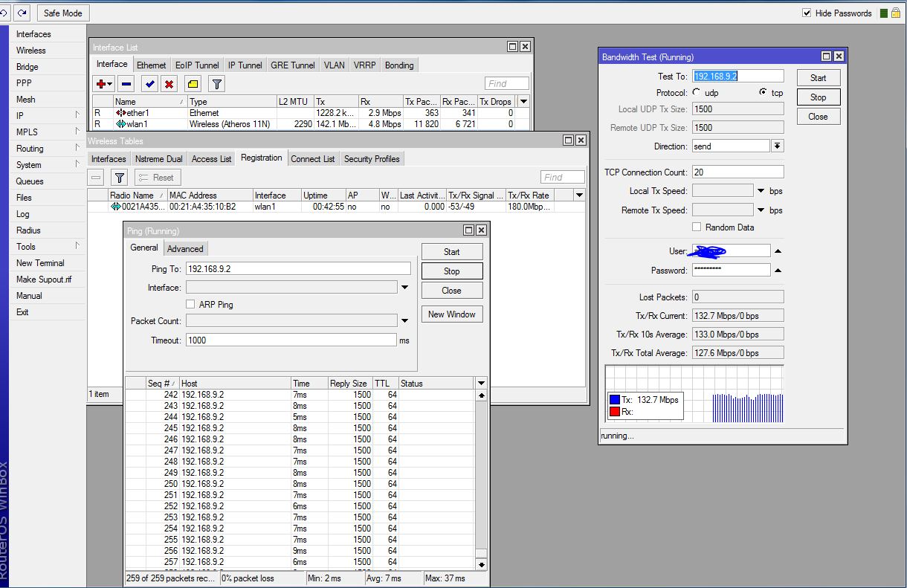Screen dimensions: 907x588
Task: Click the ether1 interface icon
Action: pyautogui.click(x=120, y=113)
